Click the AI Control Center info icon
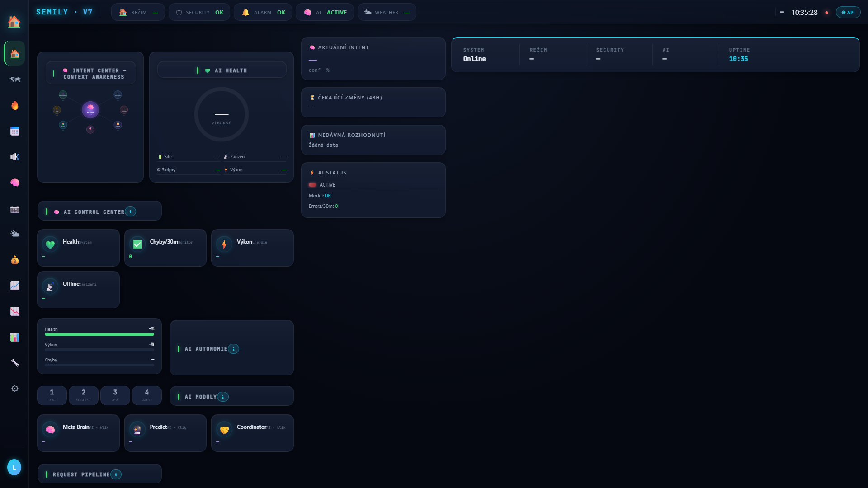868x488 pixels. pos(131,211)
